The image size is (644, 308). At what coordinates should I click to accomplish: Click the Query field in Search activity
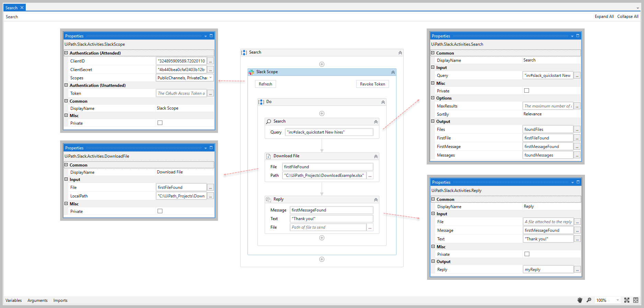pos(329,132)
